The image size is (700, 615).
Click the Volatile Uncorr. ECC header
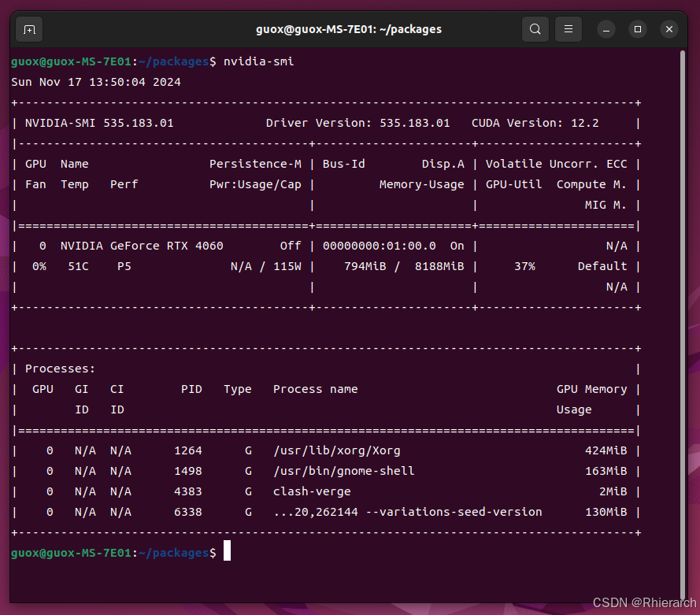(556, 165)
